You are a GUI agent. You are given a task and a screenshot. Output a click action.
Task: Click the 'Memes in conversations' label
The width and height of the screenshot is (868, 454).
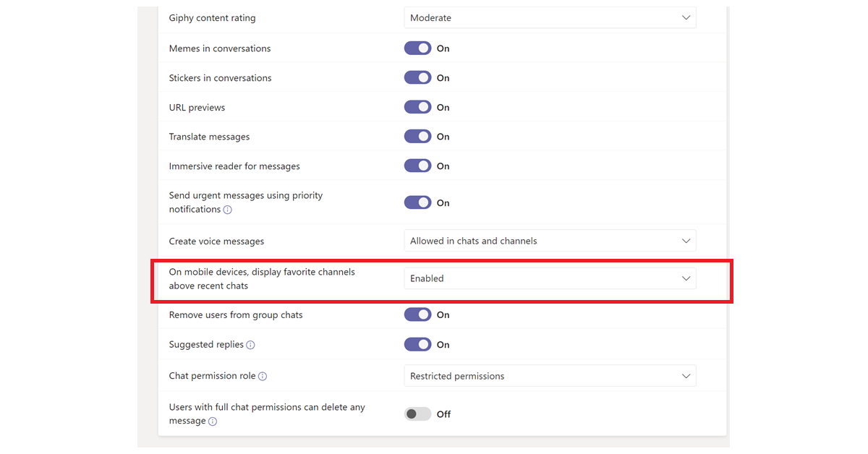[220, 48]
